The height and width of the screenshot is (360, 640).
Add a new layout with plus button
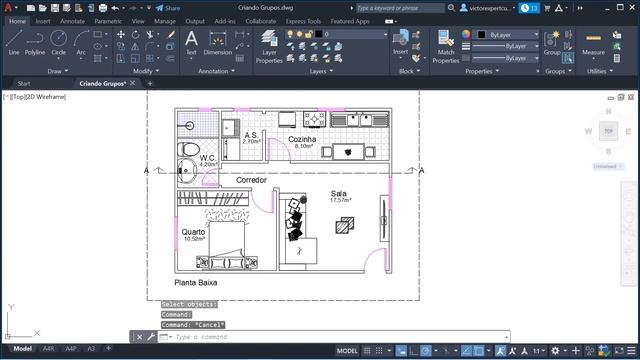pyautogui.click(x=108, y=349)
